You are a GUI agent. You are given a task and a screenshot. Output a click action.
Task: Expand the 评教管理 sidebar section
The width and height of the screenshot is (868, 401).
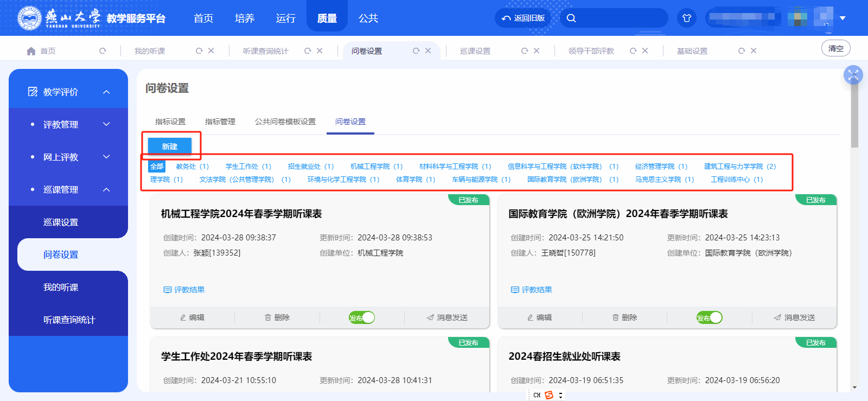[x=106, y=124]
